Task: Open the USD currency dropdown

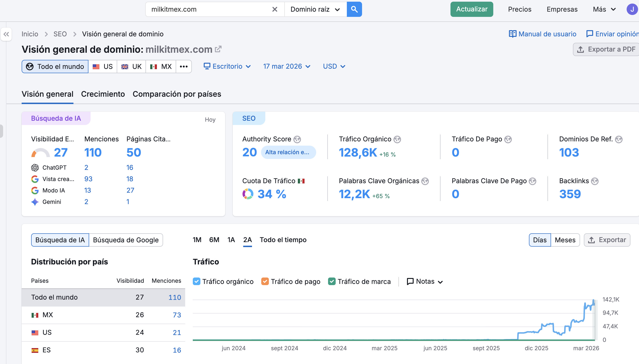Action: (334, 66)
